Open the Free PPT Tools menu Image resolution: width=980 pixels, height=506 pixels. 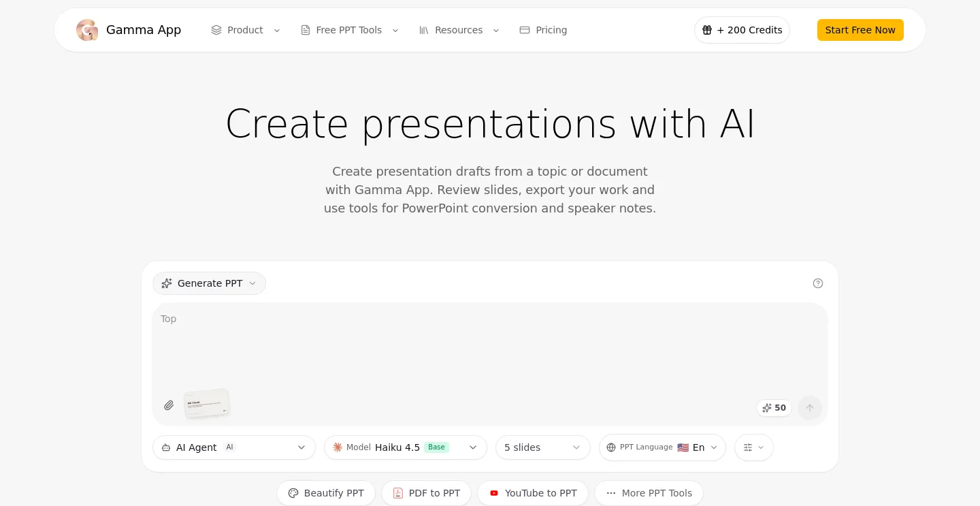(350, 30)
